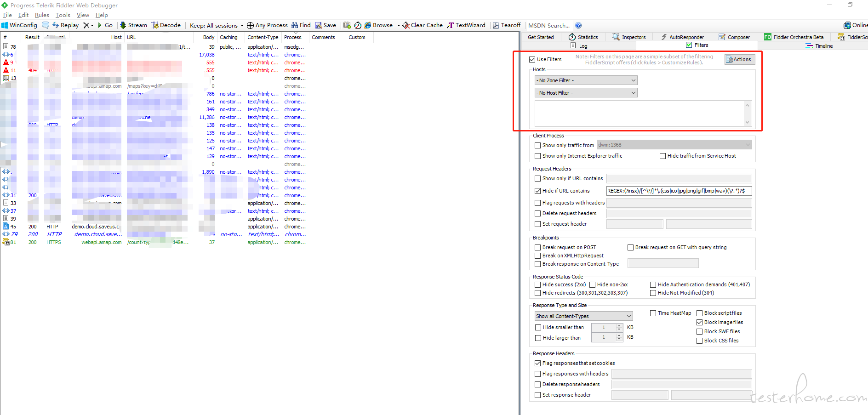The height and width of the screenshot is (415, 868).
Task: Select session 9 with red warning icon
Action: coord(6,62)
